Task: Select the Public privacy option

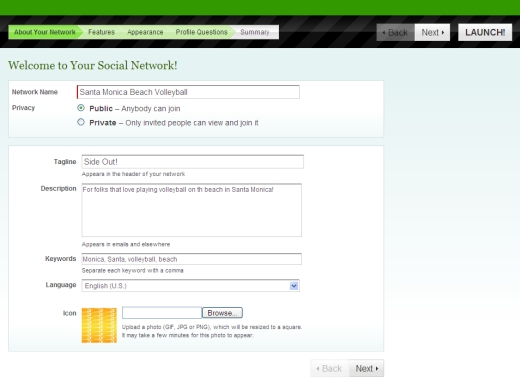Action: [x=81, y=108]
